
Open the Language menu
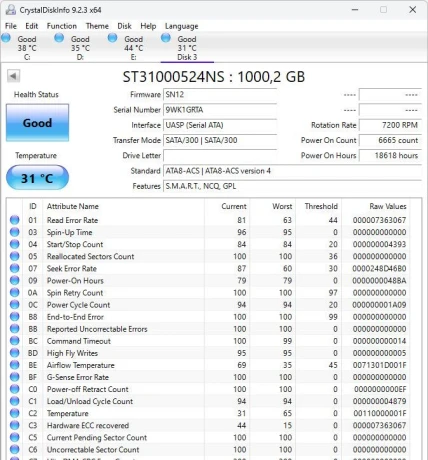pos(181,26)
